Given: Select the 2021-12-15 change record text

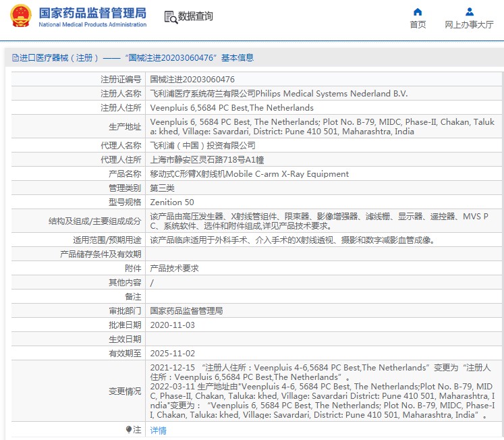Looking at the screenshot, I should (320, 373).
